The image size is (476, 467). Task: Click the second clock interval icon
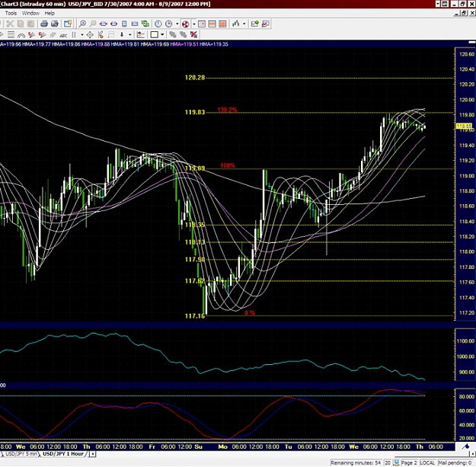[169, 24]
